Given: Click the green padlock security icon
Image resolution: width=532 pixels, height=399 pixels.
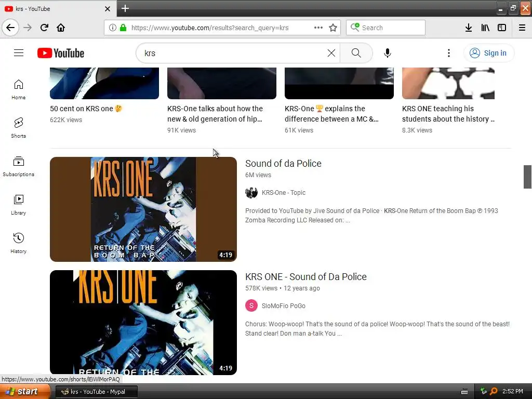Looking at the screenshot, I should pyautogui.click(x=123, y=28).
